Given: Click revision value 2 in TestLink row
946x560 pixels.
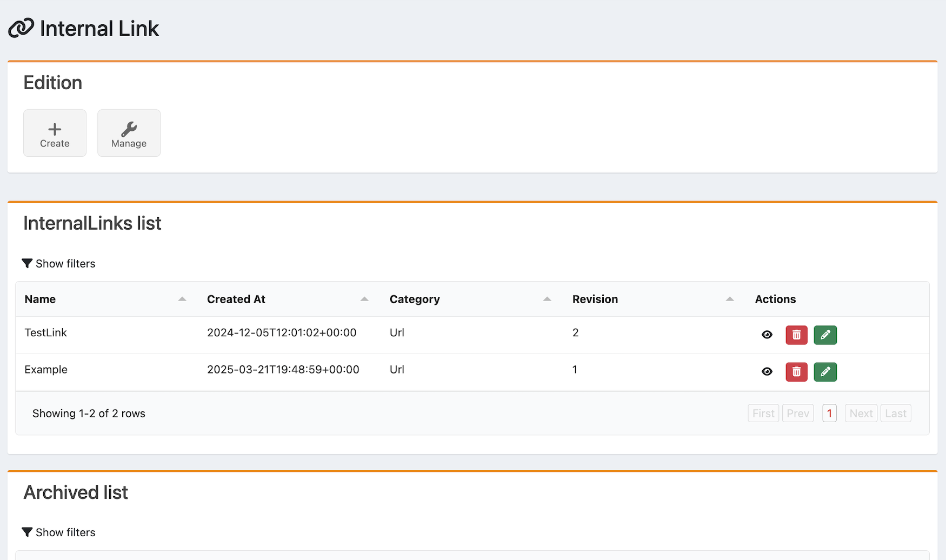Looking at the screenshot, I should click(x=576, y=332).
